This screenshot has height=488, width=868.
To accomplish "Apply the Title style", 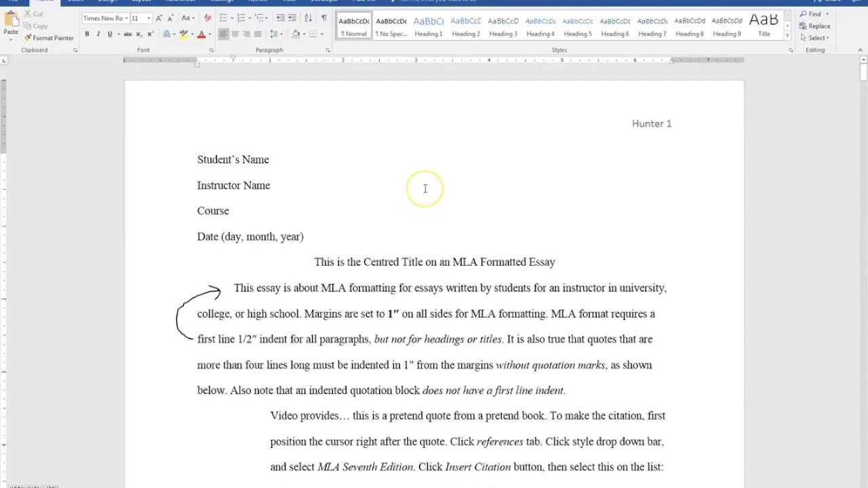I will (764, 26).
